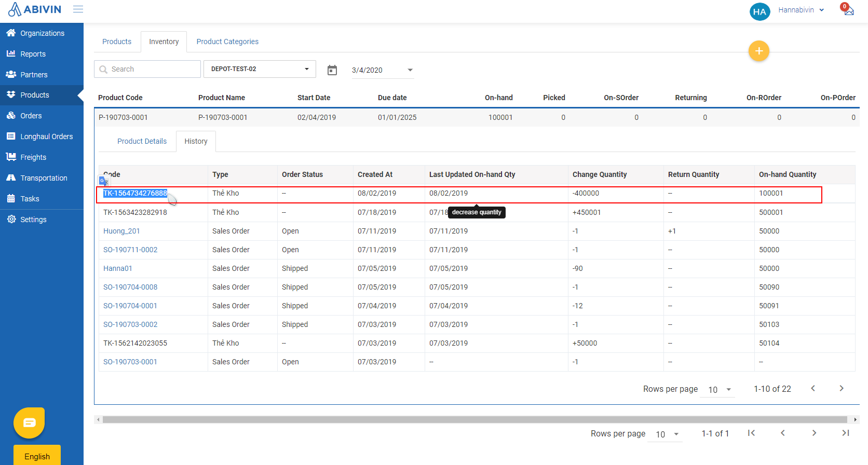Open the HA user avatar
This screenshot has width=868, height=465.
pyautogui.click(x=759, y=11)
